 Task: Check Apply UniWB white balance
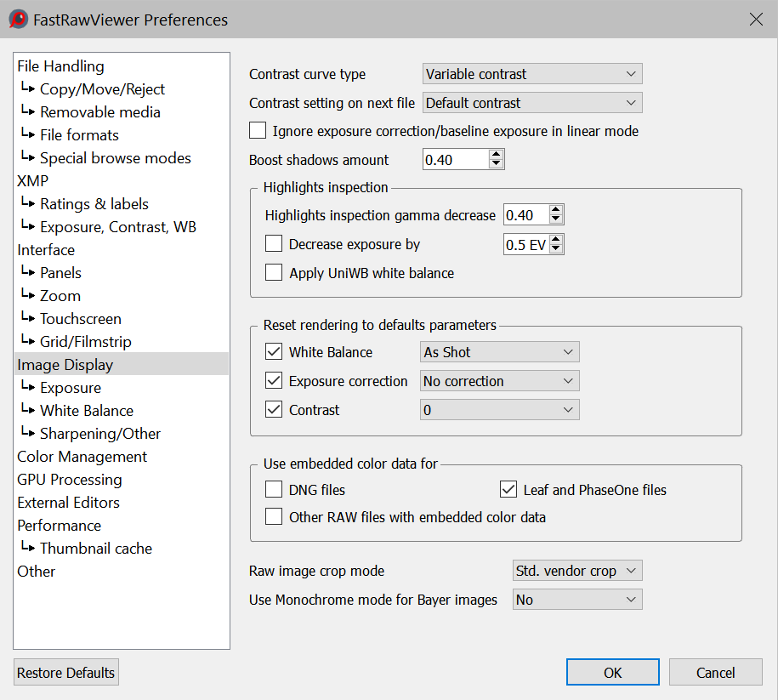[274, 273]
